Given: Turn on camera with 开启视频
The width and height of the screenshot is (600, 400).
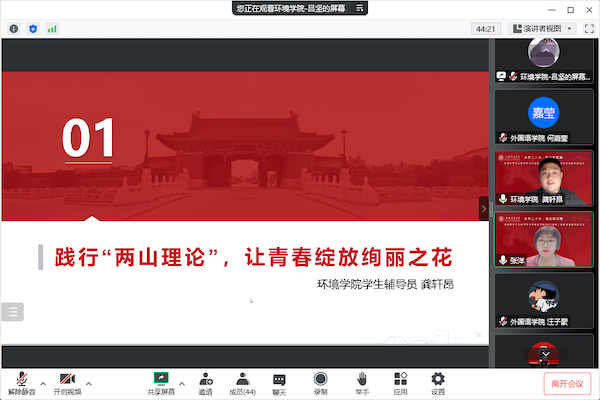Looking at the screenshot, I should (68, 383).
